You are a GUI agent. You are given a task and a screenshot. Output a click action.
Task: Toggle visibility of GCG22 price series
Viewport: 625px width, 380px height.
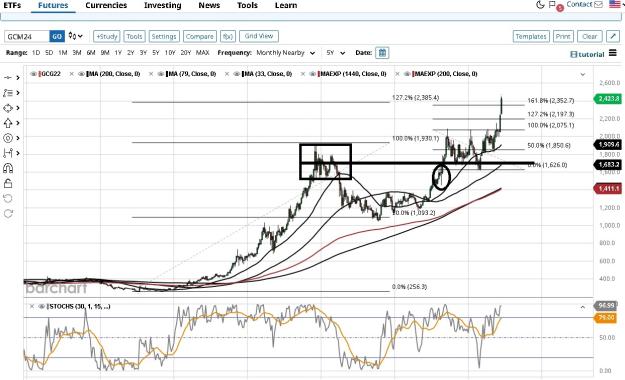(33, 74)
